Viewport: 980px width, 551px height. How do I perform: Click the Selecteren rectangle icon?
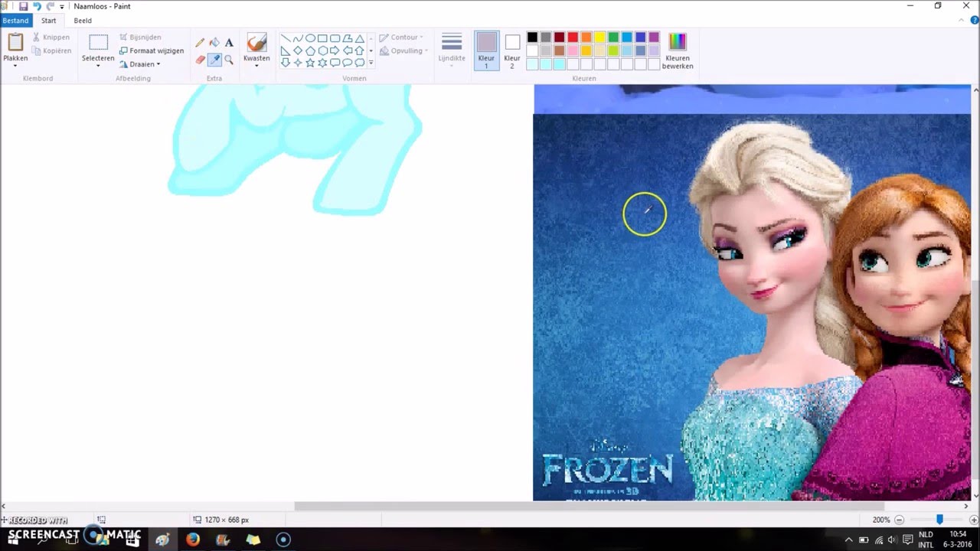(98, 43)
